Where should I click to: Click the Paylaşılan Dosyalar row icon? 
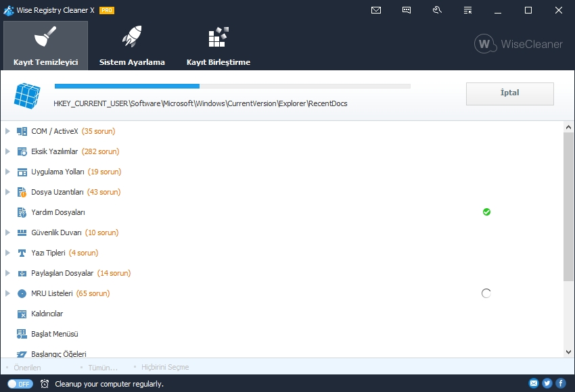[22, 273]
